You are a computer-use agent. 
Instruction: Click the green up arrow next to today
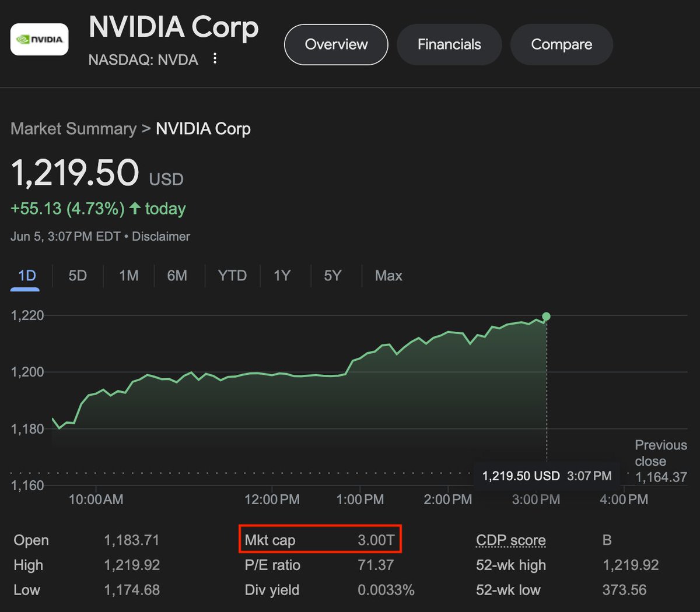point(135,208)
